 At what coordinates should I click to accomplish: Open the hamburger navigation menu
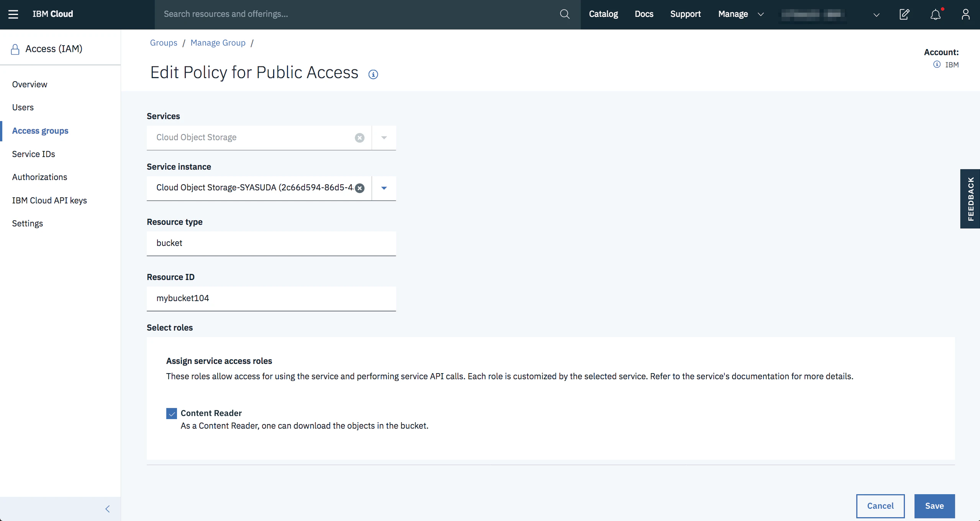13,14
